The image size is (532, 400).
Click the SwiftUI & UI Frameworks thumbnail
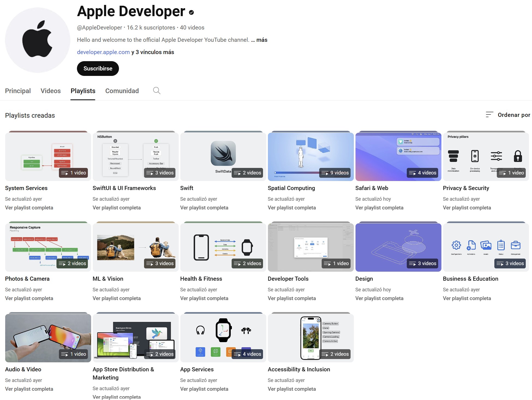(x=136, y=157)
